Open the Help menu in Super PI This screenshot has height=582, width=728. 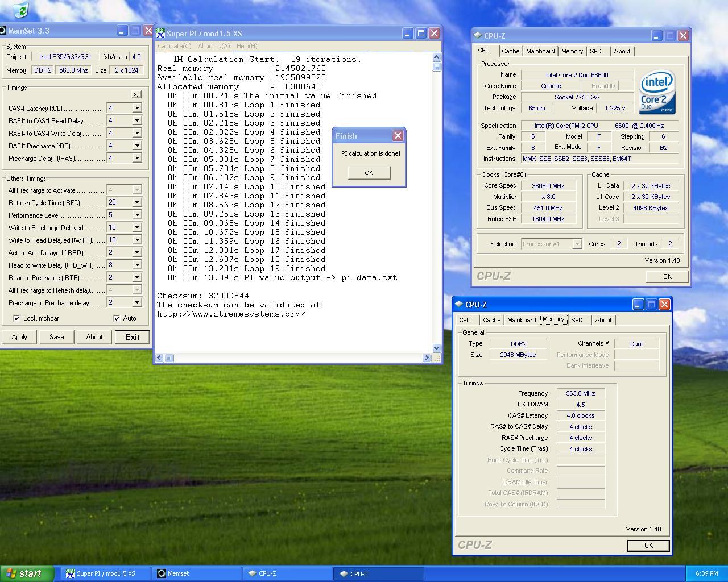(x=247, y=46)
